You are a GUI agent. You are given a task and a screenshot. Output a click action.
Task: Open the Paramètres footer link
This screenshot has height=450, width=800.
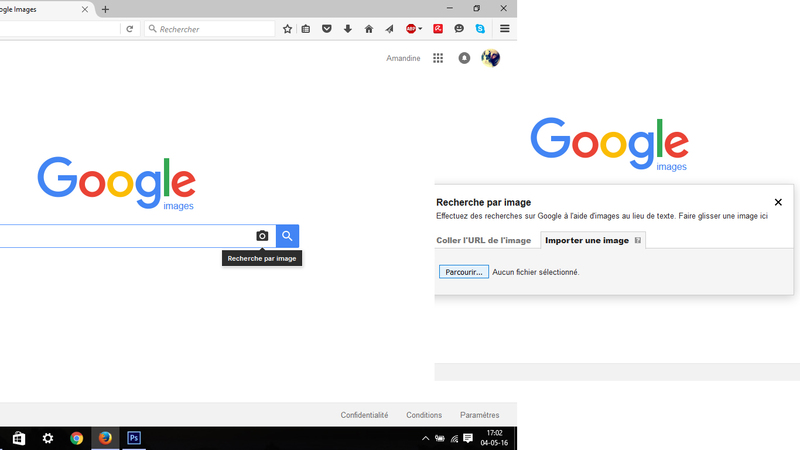[480, 415]
